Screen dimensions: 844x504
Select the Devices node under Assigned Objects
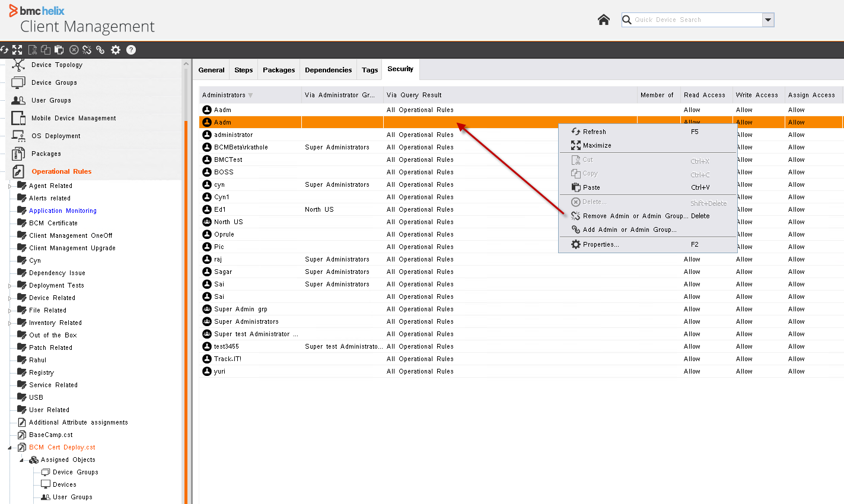(x=65, y=484)
